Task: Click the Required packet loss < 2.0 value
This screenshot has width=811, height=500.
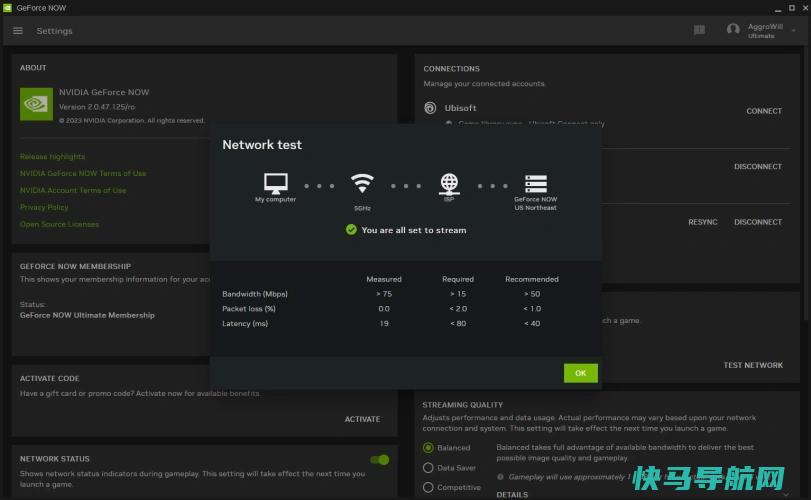Action: point(458,309)
